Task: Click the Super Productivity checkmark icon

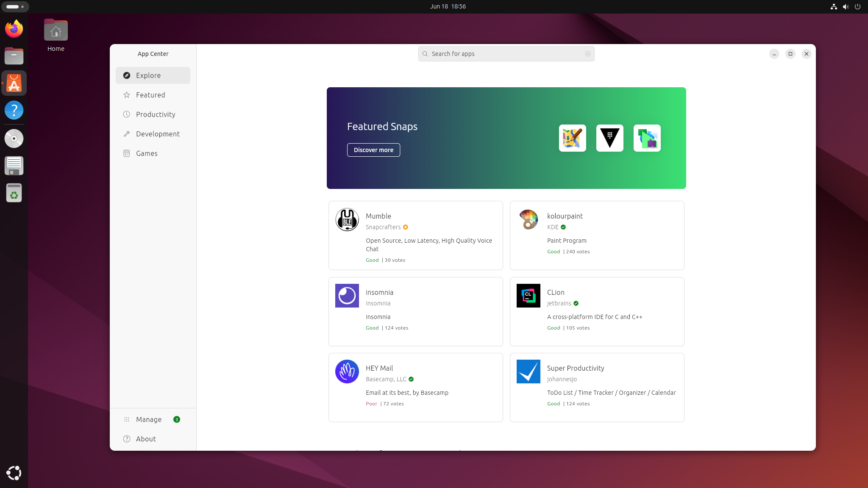Action: [x=528, y=371]
